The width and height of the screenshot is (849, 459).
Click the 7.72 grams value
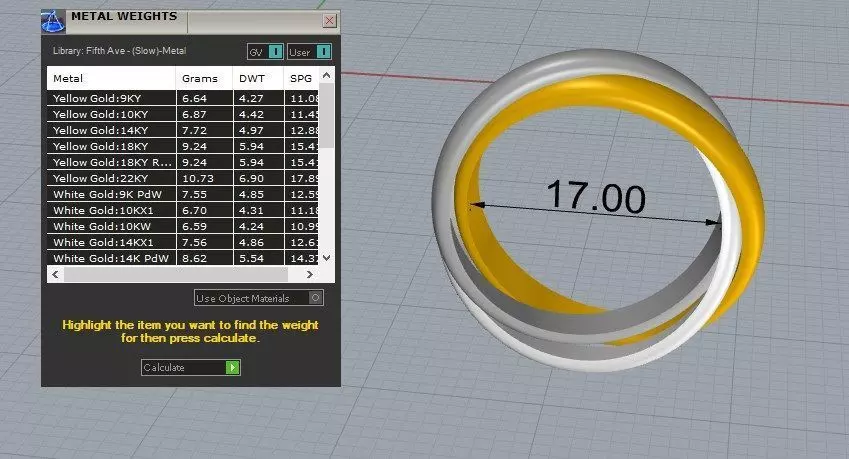pyautogui.click(x=194, y=130)
